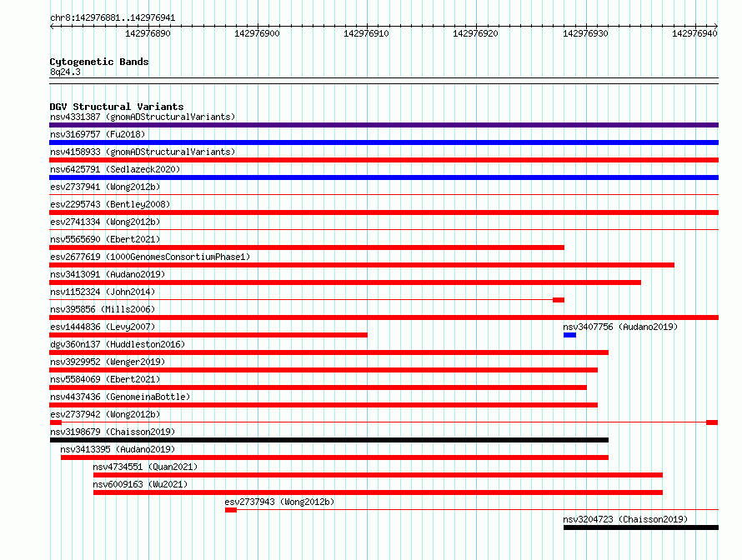Select dgv360n137 (Huddleston2016) label

coord(118,344)
